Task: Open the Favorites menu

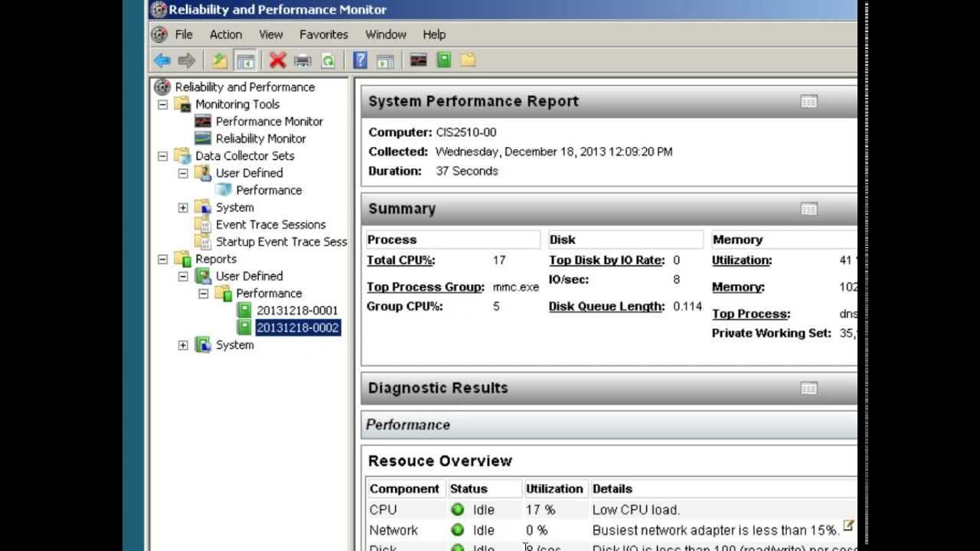Action: [x=324, y=34]
